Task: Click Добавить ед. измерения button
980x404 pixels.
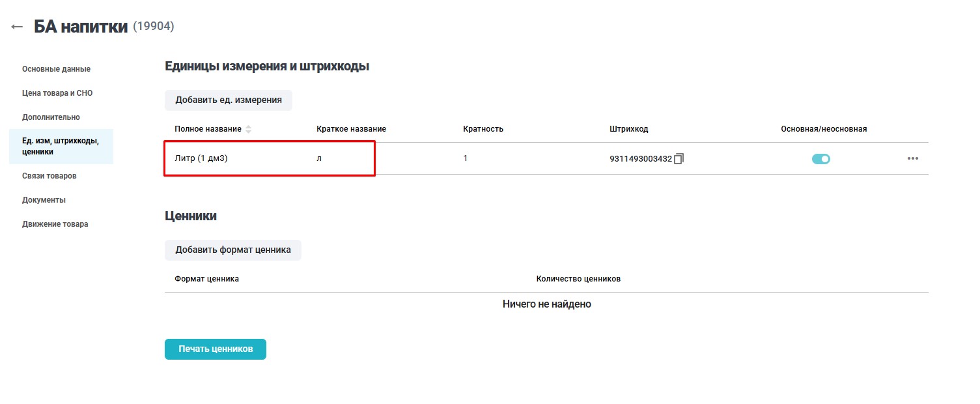Action: [229, 100]
